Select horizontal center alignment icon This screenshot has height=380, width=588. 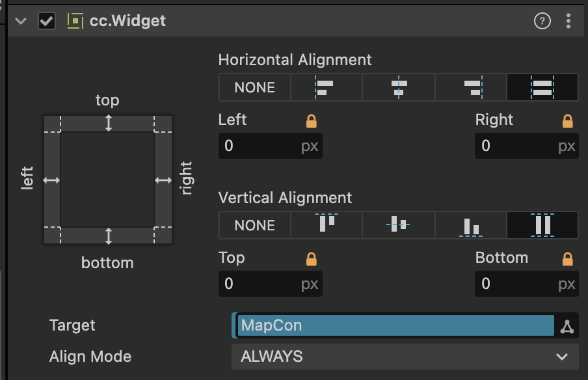(398, 87)
